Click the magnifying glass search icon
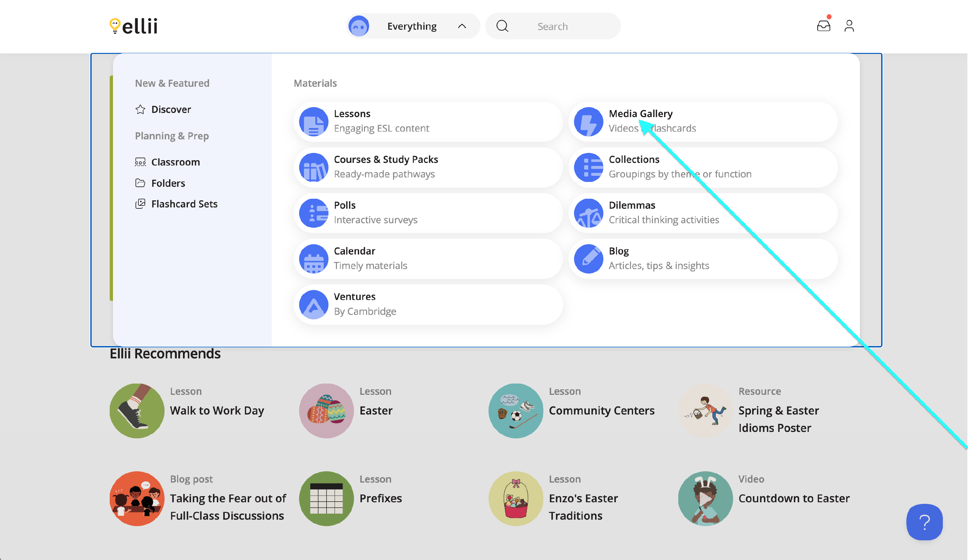Viewport: 968px width, 560px height. click(x=502, y=26)
